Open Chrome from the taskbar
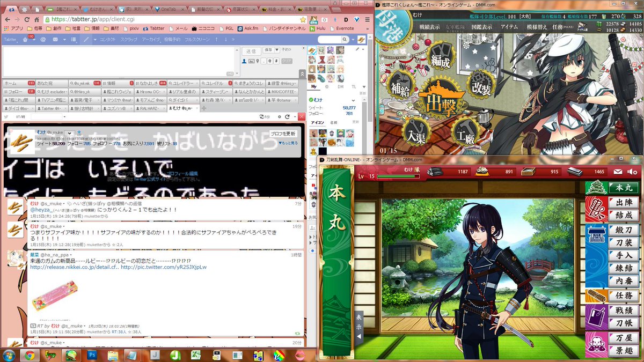This screenshot has height=362, width=644. coord(29,354)
